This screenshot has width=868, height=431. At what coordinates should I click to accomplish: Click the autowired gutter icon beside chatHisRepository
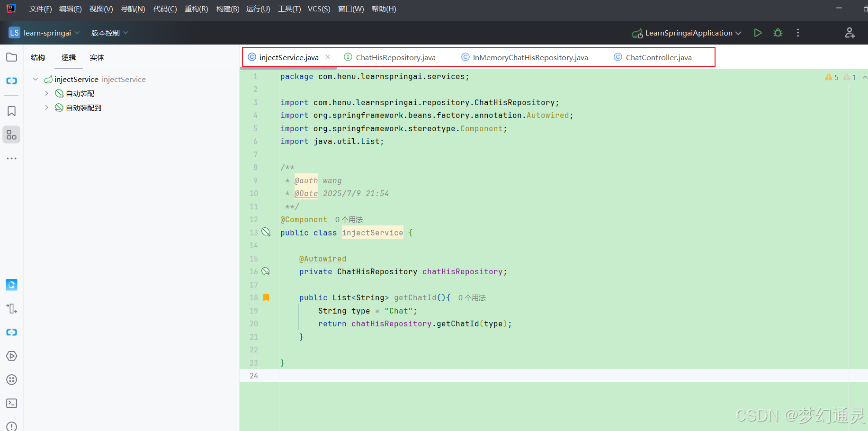click(266, 271)
